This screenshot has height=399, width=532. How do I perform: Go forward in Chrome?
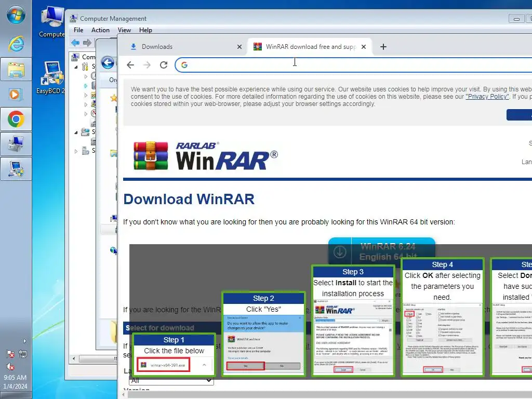(x=147, y=65)
